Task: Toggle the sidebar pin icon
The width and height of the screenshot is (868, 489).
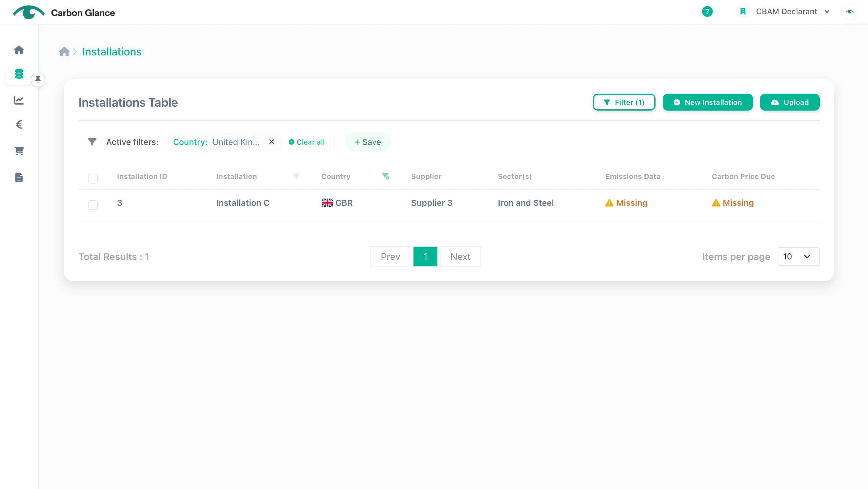Action: click(38, 80)
